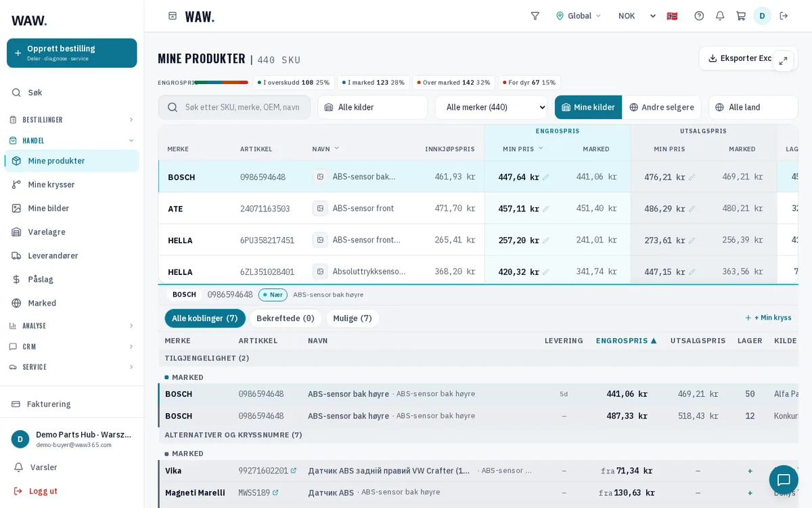Select Mine kilder toggle button
The height and width of the screenshot is (508, 812).
coord(588,107)
